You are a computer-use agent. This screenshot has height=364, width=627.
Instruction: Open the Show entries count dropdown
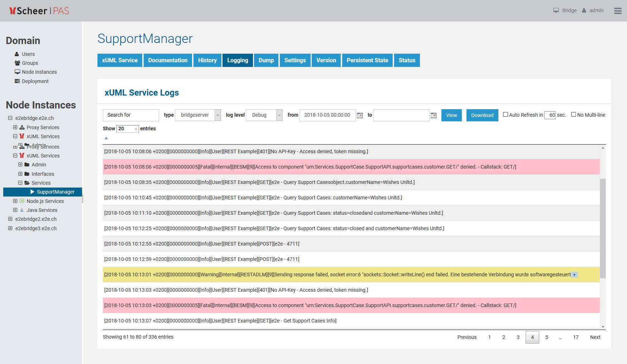pos(128,129)
